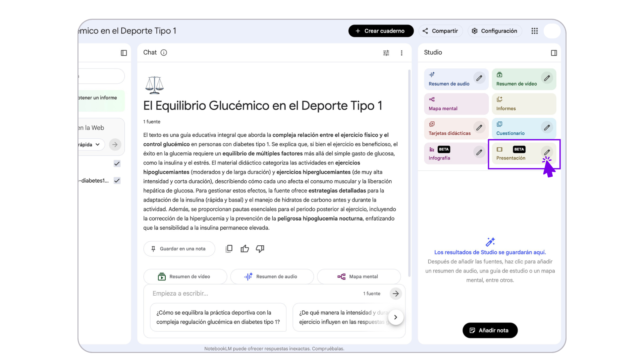
Task: Collapse the sources side panel icon
Action: pos(124,53)
